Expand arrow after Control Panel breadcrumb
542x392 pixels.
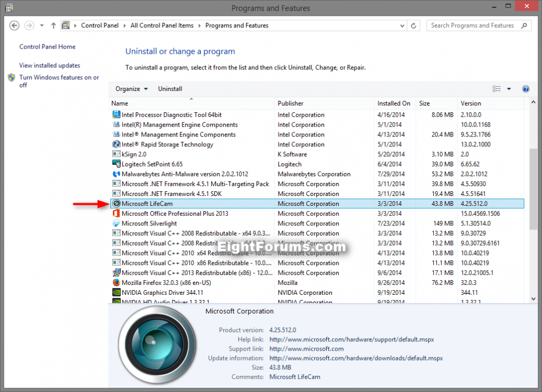coord(124,26)
